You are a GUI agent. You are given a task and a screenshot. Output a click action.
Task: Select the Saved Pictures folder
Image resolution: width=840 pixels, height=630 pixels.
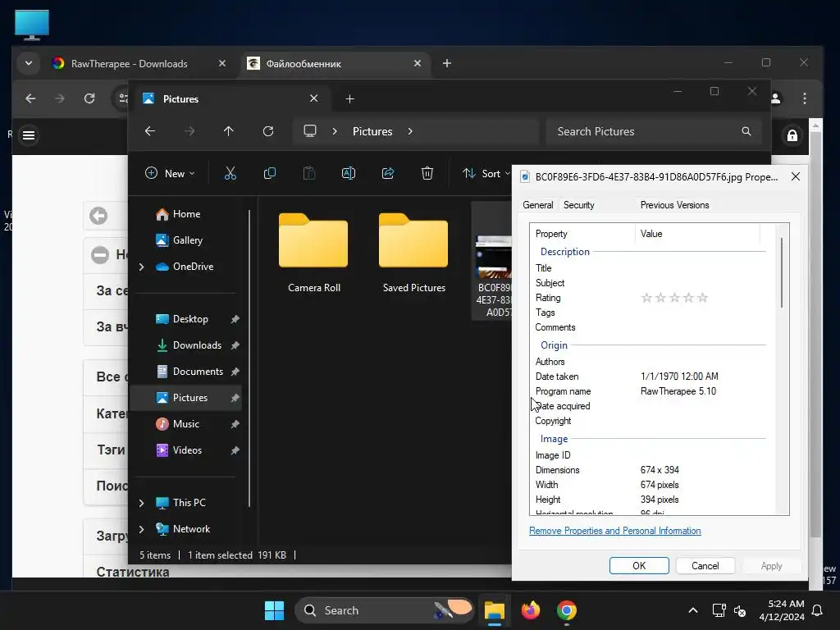[414, 253]
